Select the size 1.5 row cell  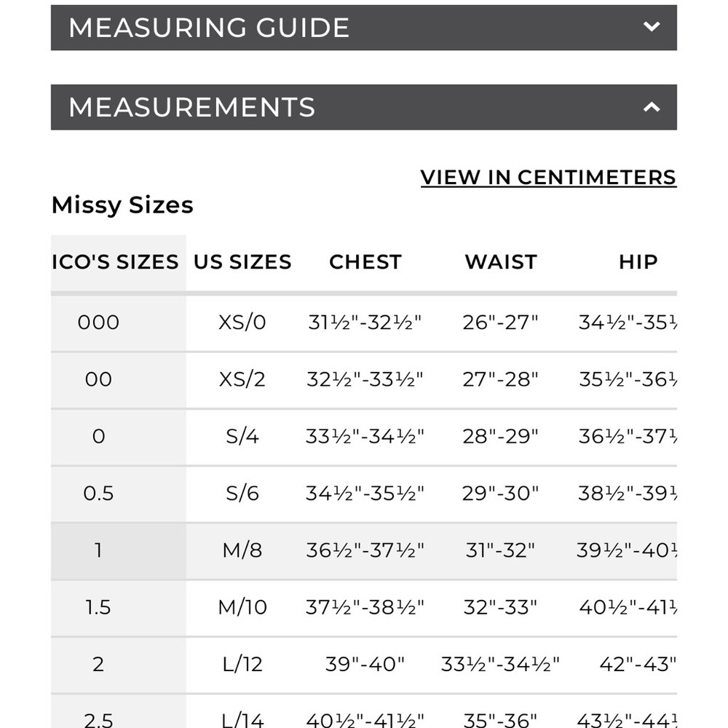click(x=98, y=606)
